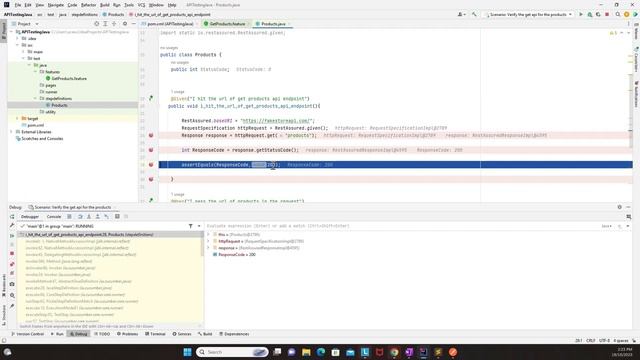
Task: Click the Mute Breakpoints icon in debug sidebar
Action: (12, 273)
